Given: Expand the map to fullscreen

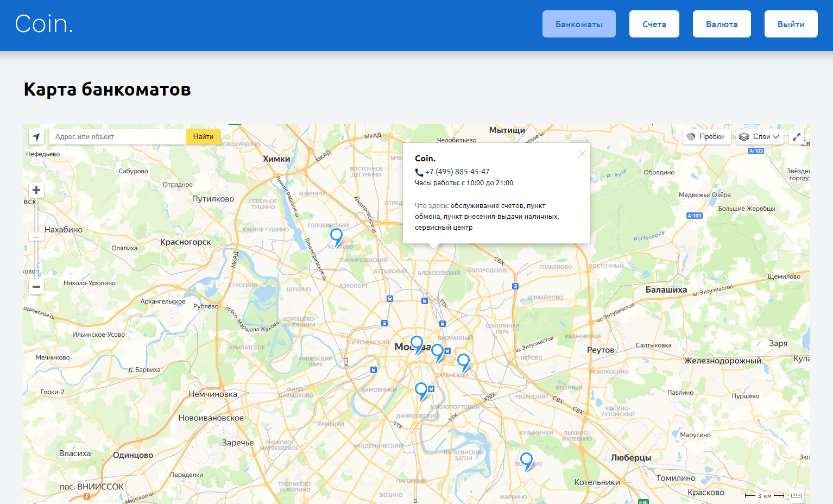Looking at the screenshot, I should click(797, 137).
